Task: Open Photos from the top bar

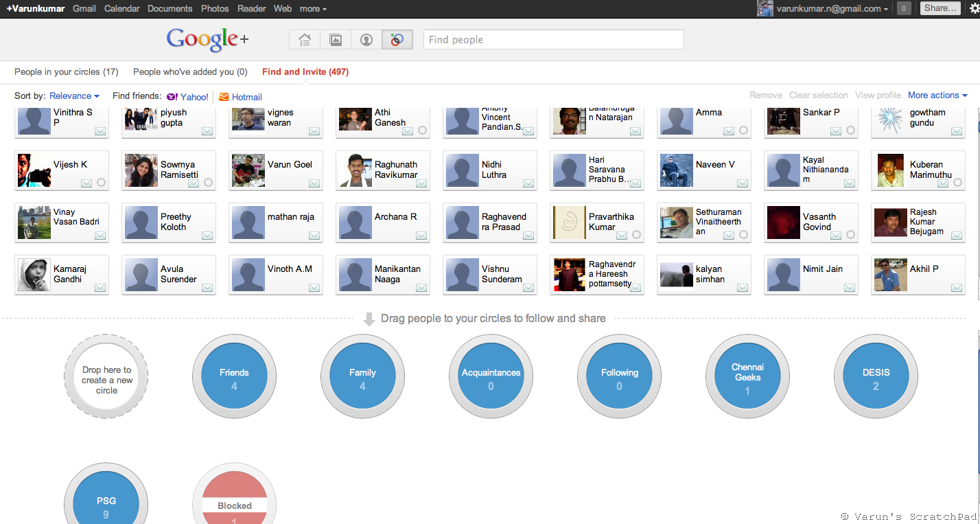Action: pos(215,8)
